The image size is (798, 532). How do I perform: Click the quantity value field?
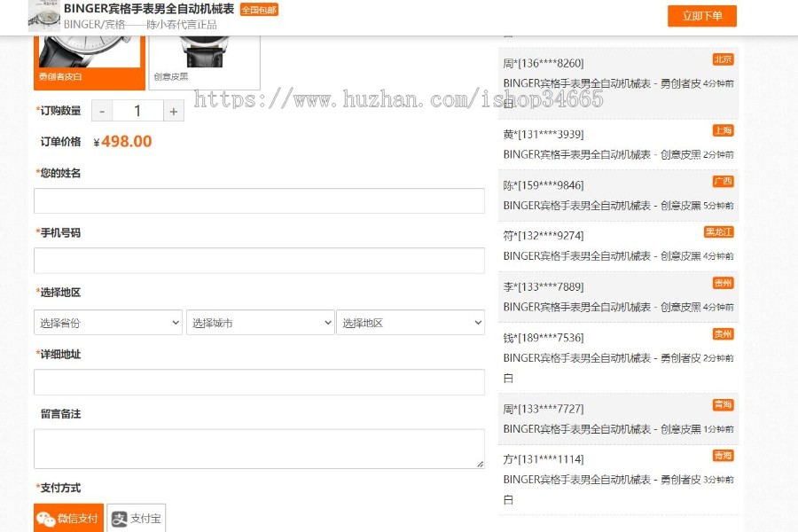(137, 111)
